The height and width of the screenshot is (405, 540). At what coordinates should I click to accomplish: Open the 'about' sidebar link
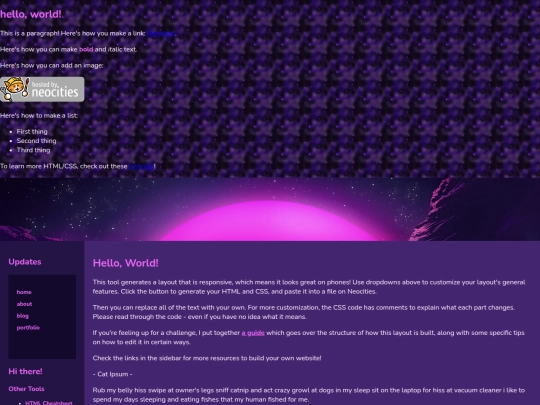point(24,304)
